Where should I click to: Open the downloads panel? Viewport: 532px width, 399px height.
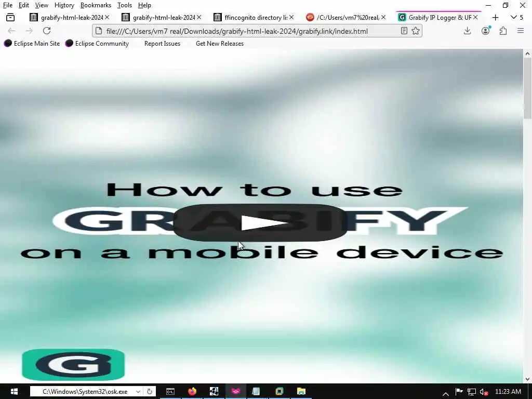(467, 31)
